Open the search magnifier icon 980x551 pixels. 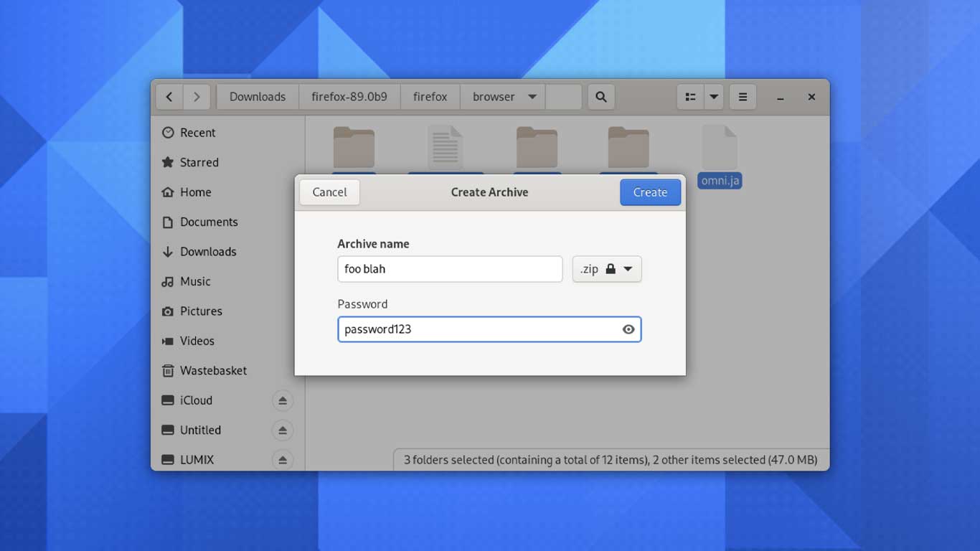601,97
